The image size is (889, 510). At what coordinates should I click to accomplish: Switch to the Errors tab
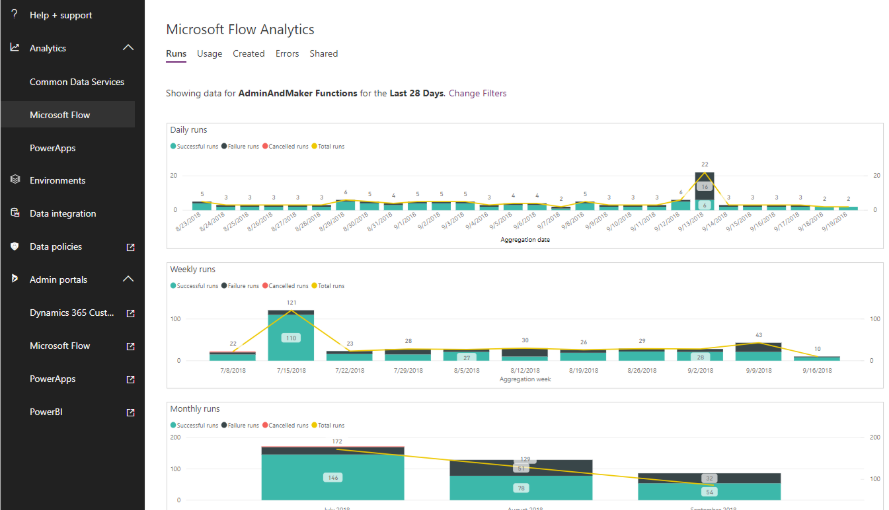click(287, 54)
